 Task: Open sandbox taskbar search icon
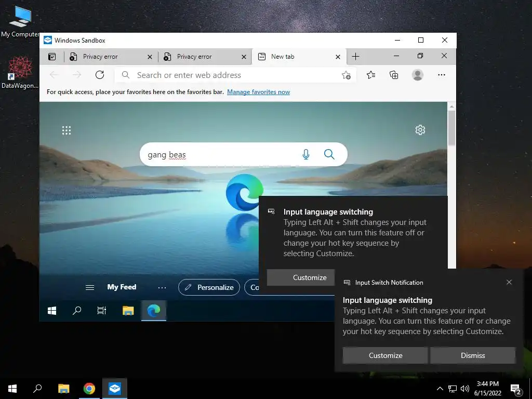tap(77, 311)
